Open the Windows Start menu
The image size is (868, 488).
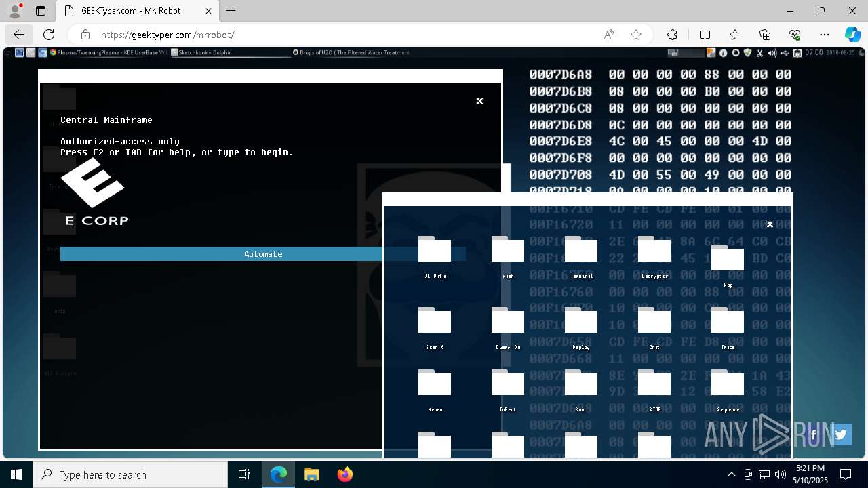(16, 474)
